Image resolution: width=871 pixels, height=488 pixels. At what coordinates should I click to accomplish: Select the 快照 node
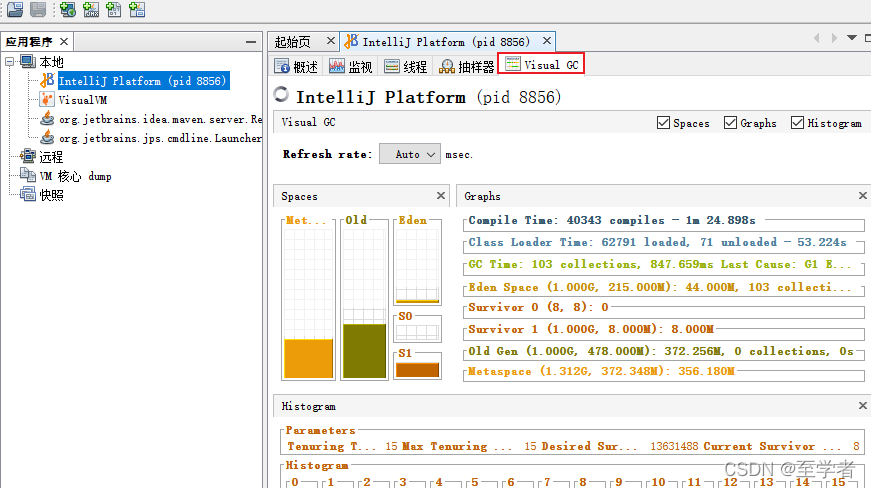tap(51, 195)
